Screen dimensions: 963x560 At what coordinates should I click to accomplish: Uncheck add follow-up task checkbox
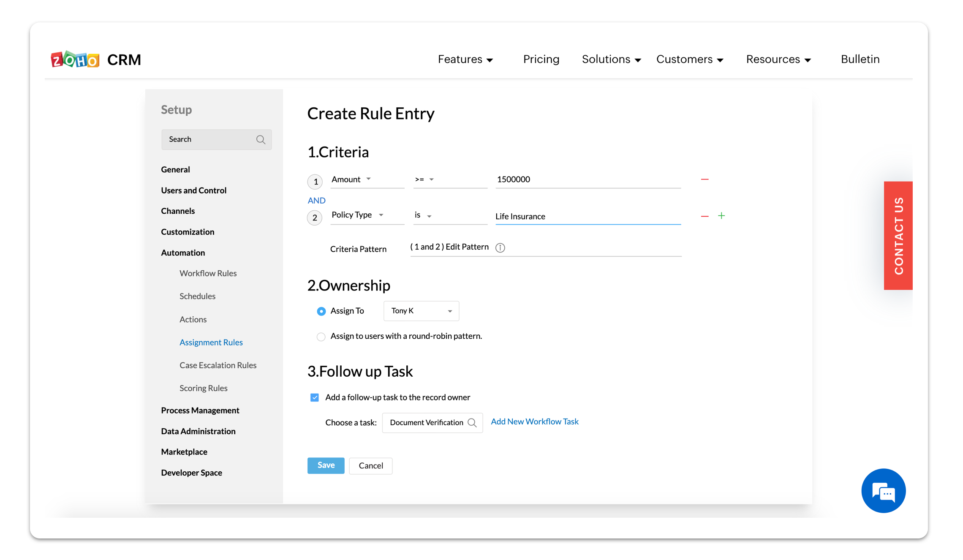pyautogui.click(x=315, y=397)
